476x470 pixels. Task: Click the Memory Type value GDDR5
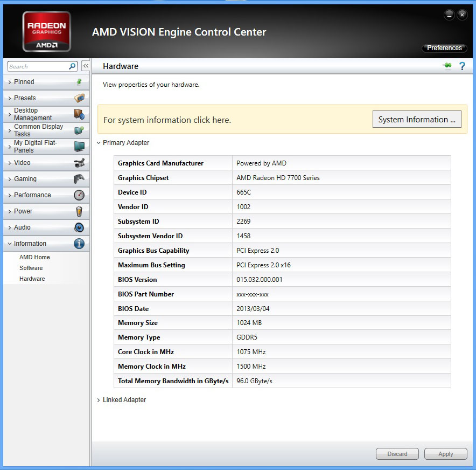[x=247, y=337]
